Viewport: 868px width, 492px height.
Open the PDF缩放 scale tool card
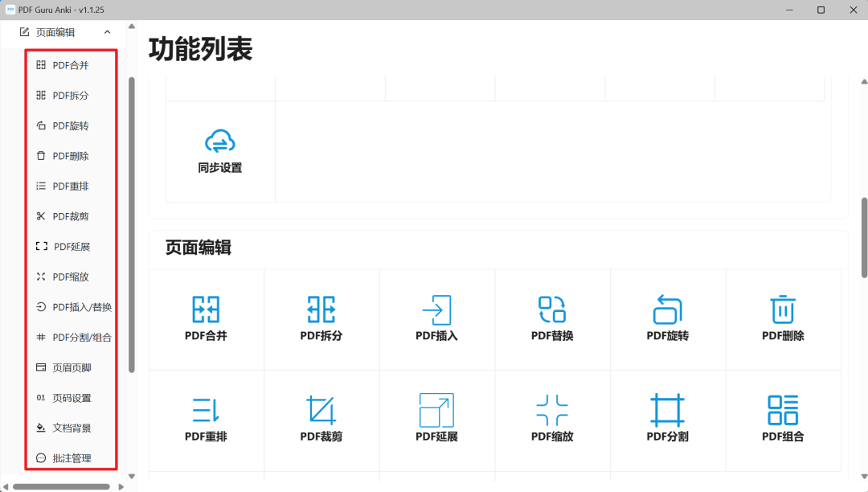pyautogui.click(x=552, y=410)
